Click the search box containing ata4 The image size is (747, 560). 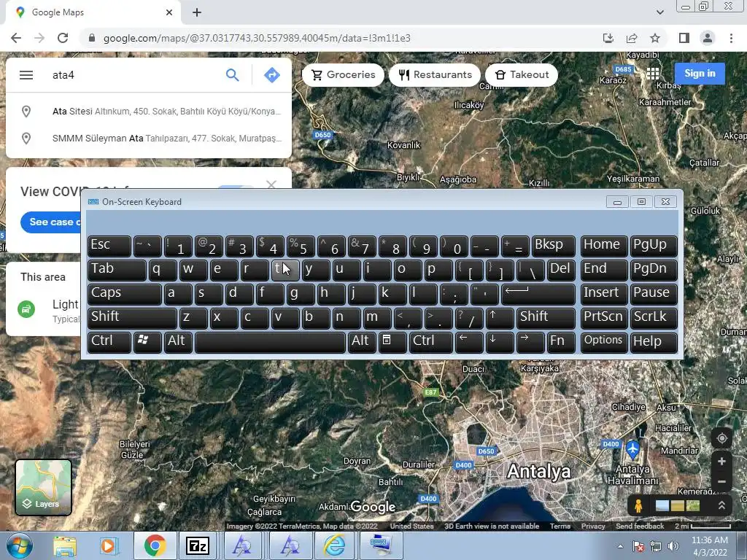133,75
